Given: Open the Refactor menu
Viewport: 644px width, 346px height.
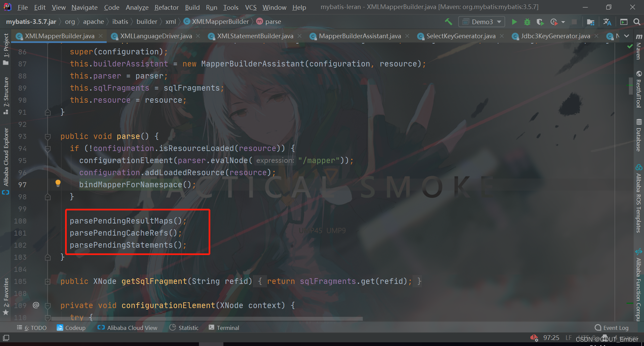Looking at the screenshot, I should tap(166, 7).
